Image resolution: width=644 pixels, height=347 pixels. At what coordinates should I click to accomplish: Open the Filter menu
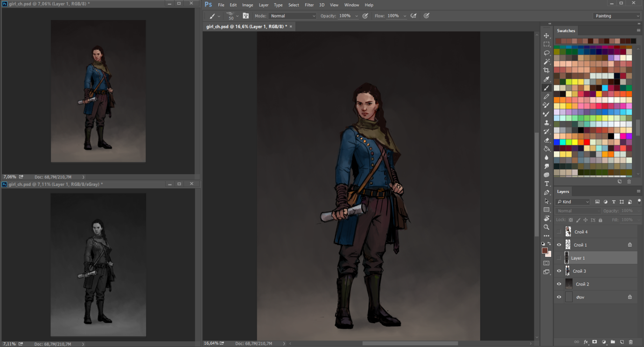309,5
